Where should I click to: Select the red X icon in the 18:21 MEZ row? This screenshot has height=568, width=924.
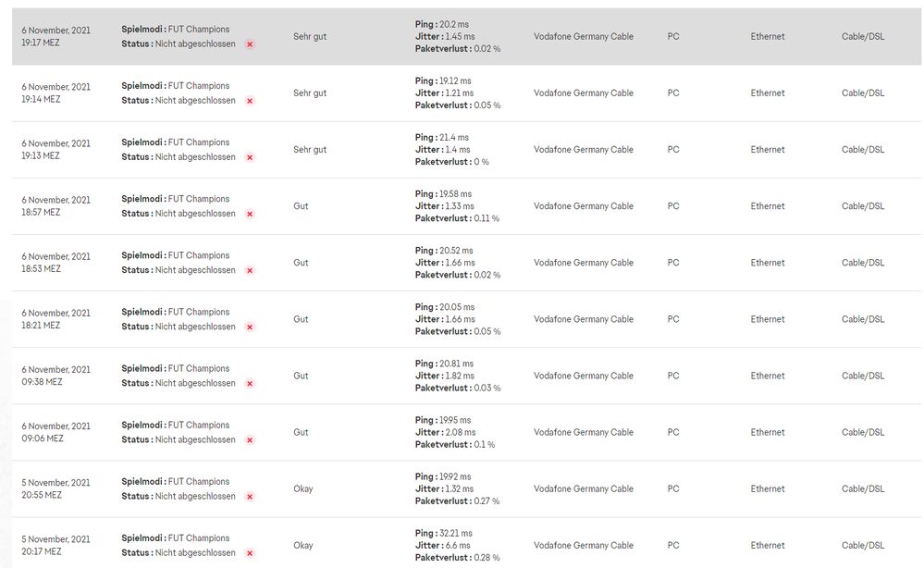pos(250,327)
